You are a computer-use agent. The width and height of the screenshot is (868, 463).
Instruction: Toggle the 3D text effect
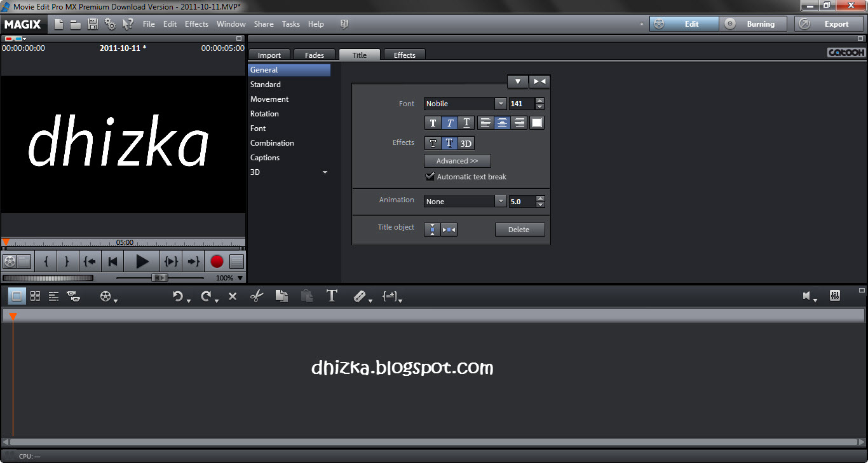click(x=466, y=143)
